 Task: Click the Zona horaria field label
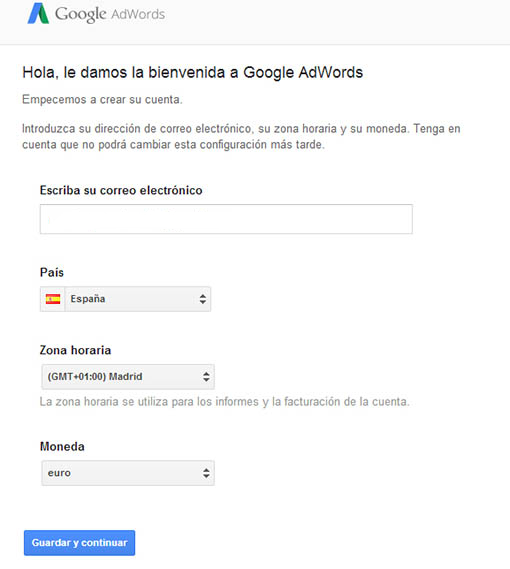(75, 350)
